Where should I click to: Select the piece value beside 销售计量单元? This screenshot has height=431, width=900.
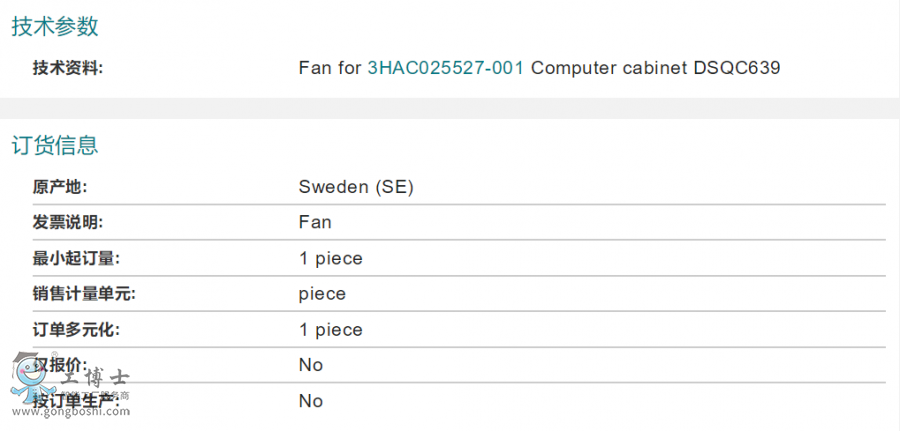322,294
